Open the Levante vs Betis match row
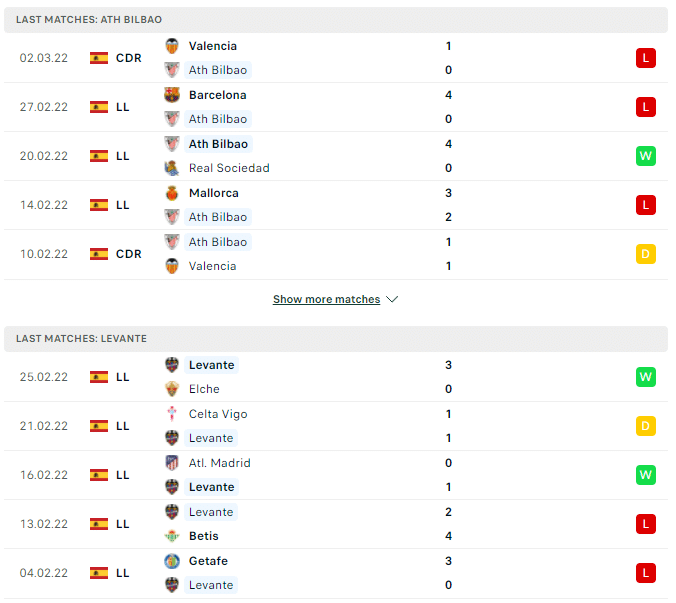This screenshot has height=603, width=676. coord(336,525)
